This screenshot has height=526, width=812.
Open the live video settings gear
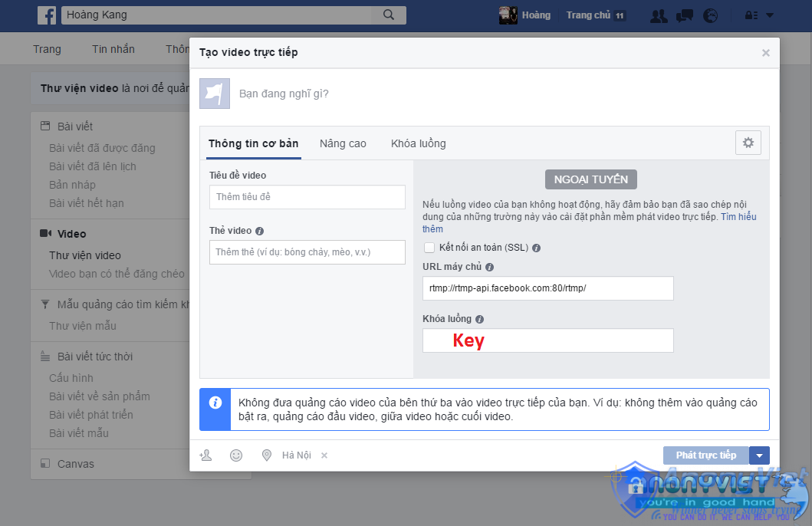[748, 143]
